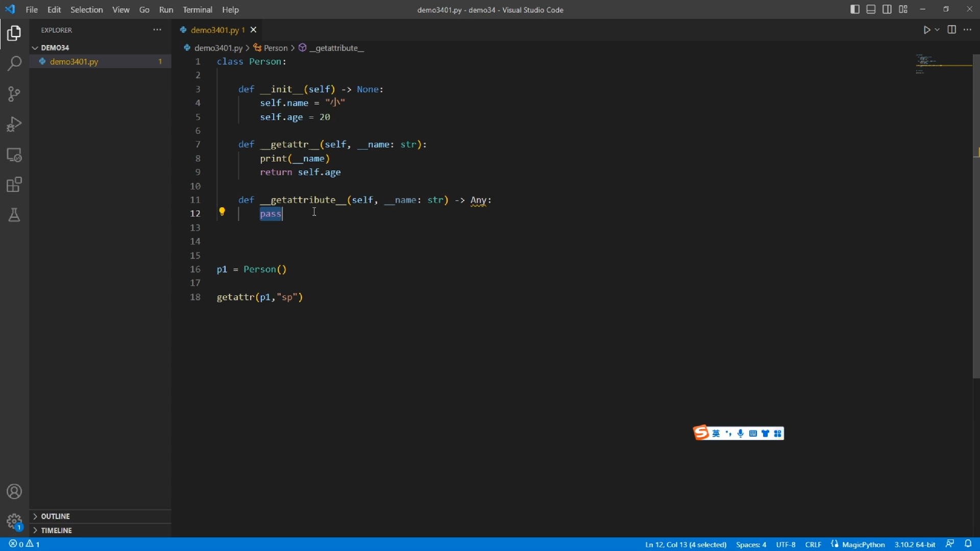Open the Search view icon

(14, 63)
